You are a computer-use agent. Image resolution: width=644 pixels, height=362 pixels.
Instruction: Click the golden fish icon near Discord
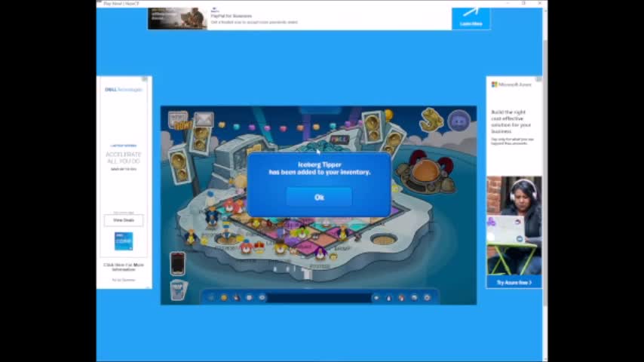click(431, 120)
